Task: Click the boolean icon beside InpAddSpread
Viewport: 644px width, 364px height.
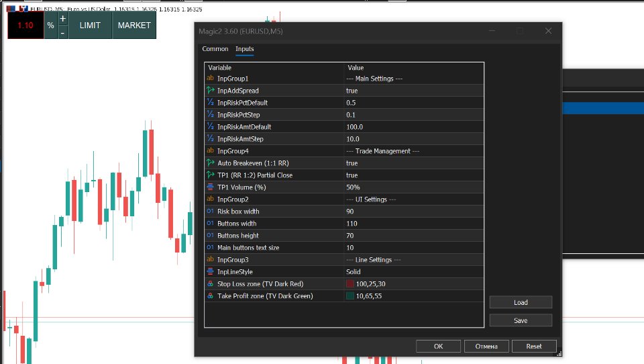Action: point(210,90)
